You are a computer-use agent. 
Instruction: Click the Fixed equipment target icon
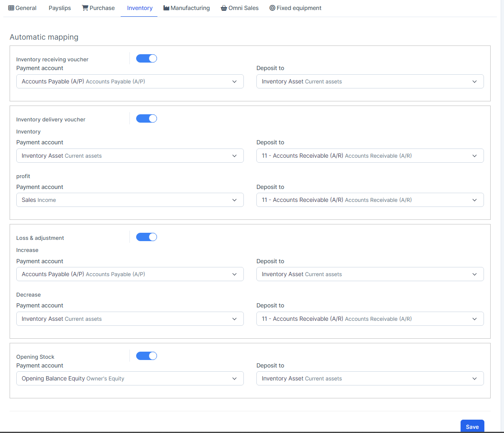[x=272, y=8]
